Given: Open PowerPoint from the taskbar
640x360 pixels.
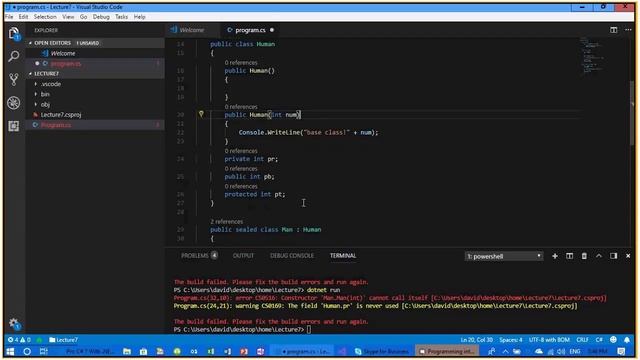Looking at the screenshot, I should coord(244,351).
